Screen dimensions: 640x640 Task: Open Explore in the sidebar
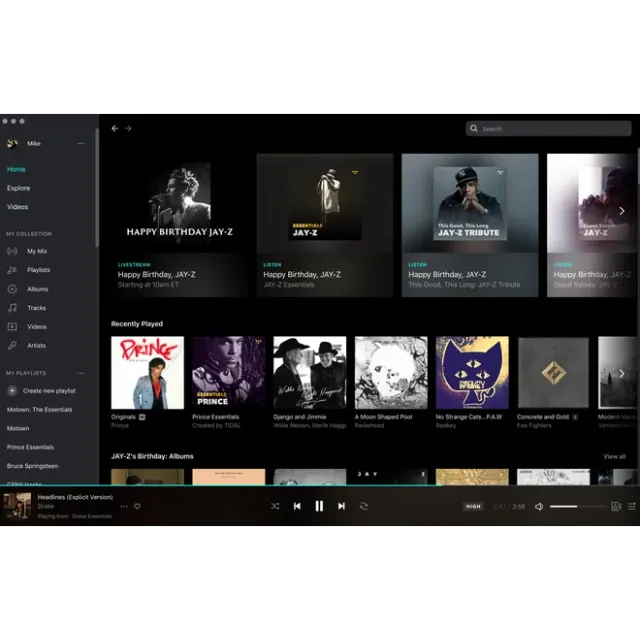(18, 188)
